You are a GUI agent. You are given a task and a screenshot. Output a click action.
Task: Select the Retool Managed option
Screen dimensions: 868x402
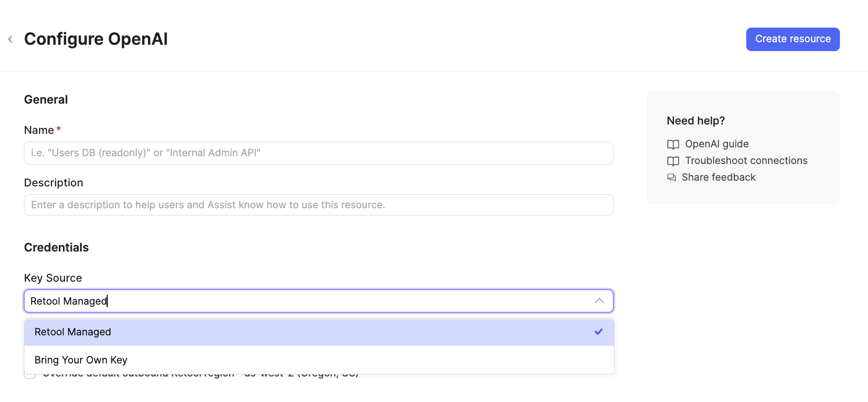pyautogui.click(x=319, y=332)
